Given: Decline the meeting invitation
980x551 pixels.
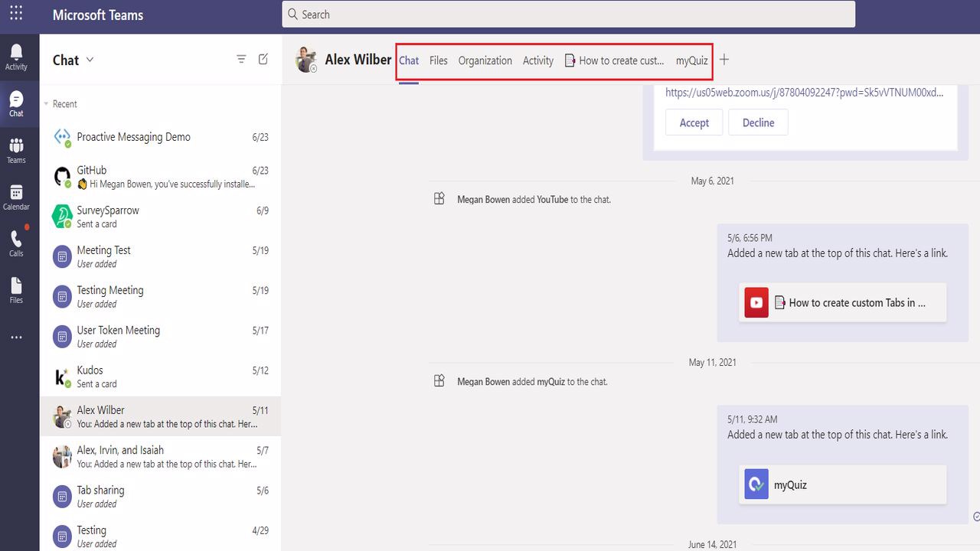Looking at the screenshot, I should 759,122.
